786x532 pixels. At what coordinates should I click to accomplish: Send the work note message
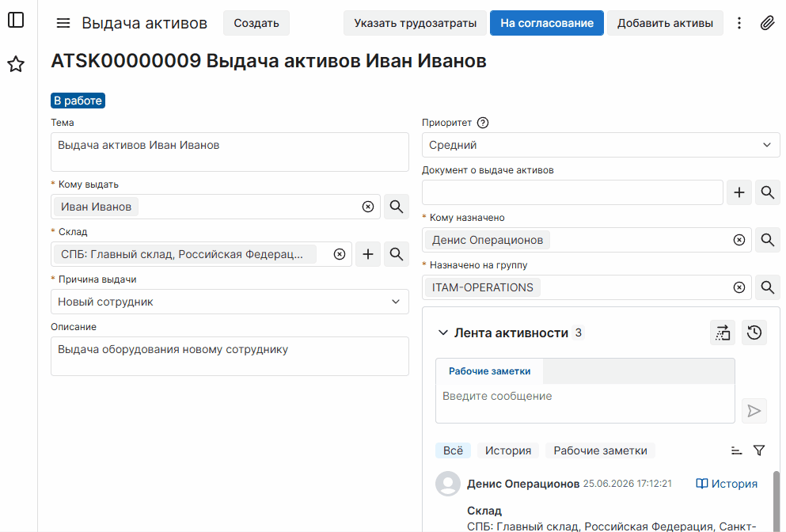(754, 411)
